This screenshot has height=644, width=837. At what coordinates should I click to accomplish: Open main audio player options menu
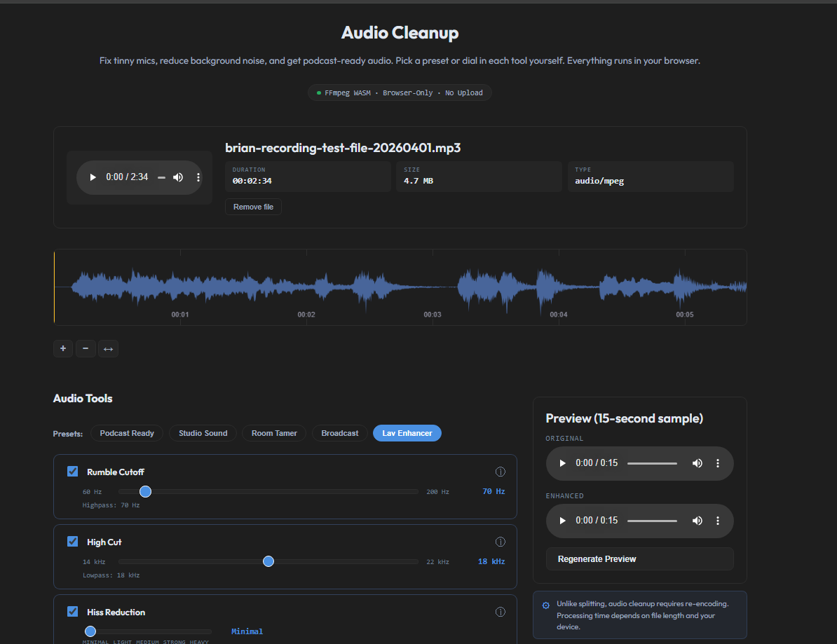[x=198, y=177]
